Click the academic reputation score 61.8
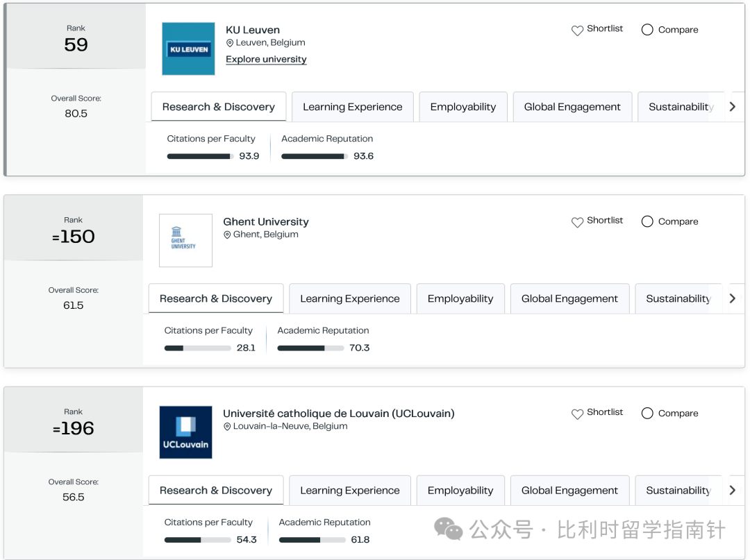The image size is (750, 560). (360, 540)
